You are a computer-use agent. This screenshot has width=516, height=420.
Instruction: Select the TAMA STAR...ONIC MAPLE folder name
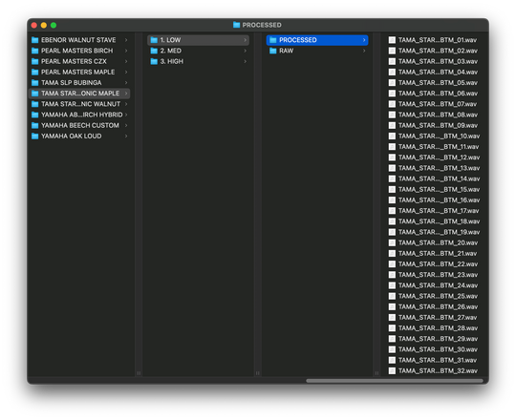pos(80,94)
